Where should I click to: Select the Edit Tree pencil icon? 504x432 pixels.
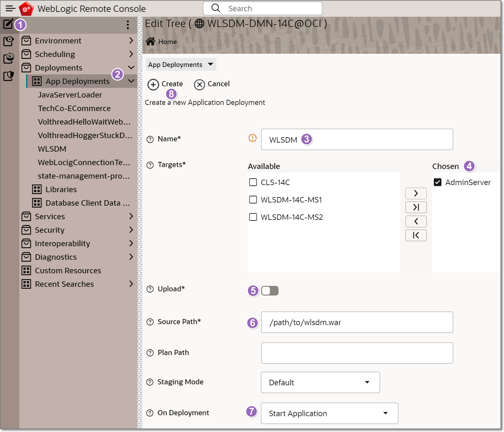[x=8, y=24]
